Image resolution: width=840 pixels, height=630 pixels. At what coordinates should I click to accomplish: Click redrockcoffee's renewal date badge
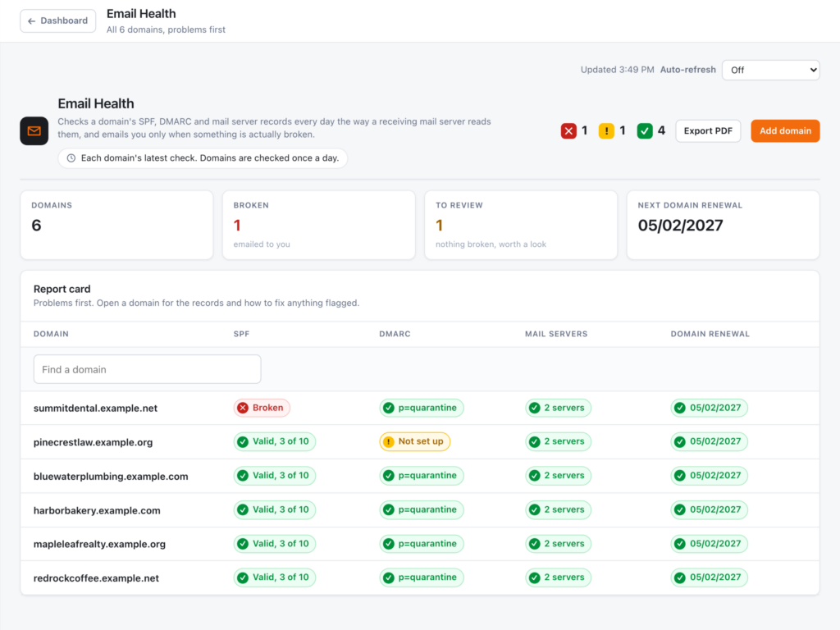[710, 577]
